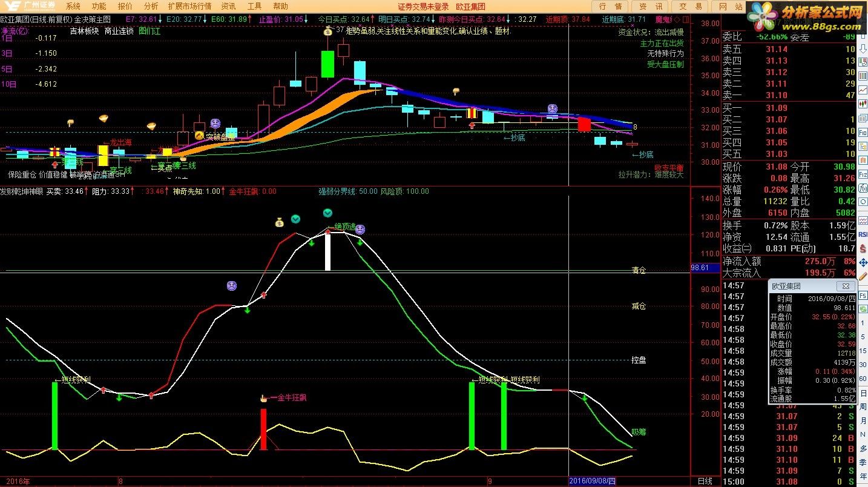Screen dimensions: 868x487
Task: Click the white 绝顶逃 signal bar
Action: pos(327,251)
